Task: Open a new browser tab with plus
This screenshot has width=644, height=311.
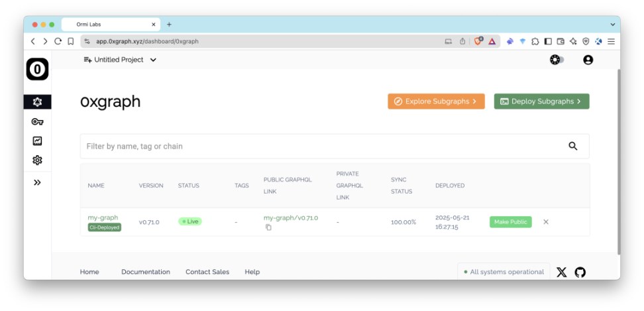Action: [x=169, y=25]
